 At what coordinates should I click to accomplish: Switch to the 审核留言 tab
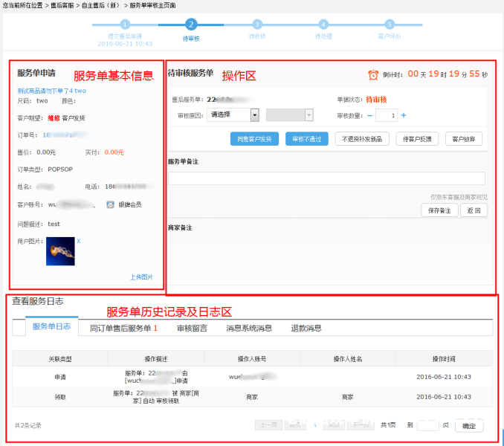(x=192, y=328)
